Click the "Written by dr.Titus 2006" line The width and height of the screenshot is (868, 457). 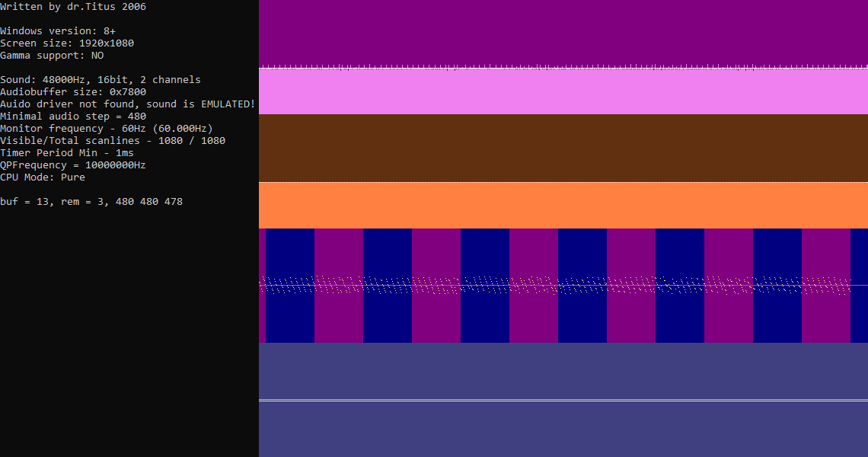pyautogui.click(x=73, y=7)
